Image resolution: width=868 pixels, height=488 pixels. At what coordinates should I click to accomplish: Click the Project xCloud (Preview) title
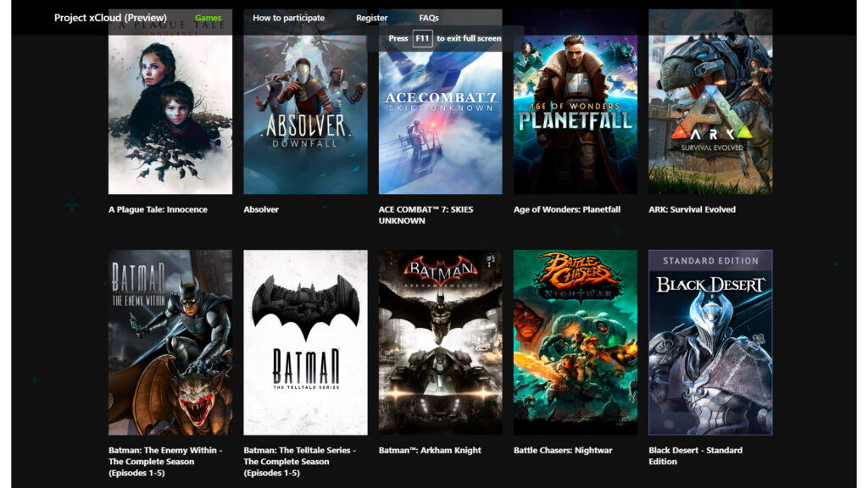coord(110,18)
